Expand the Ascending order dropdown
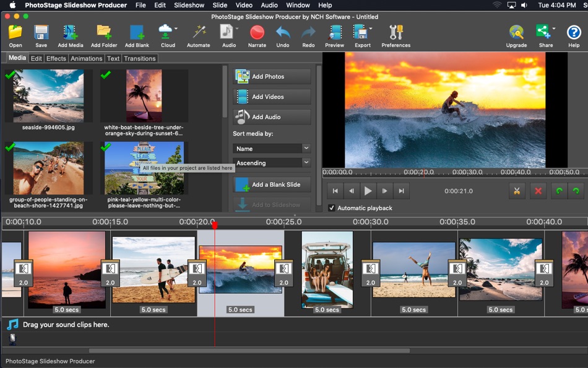This screenshot has height=368, width=588. click(x=272, y=163)
